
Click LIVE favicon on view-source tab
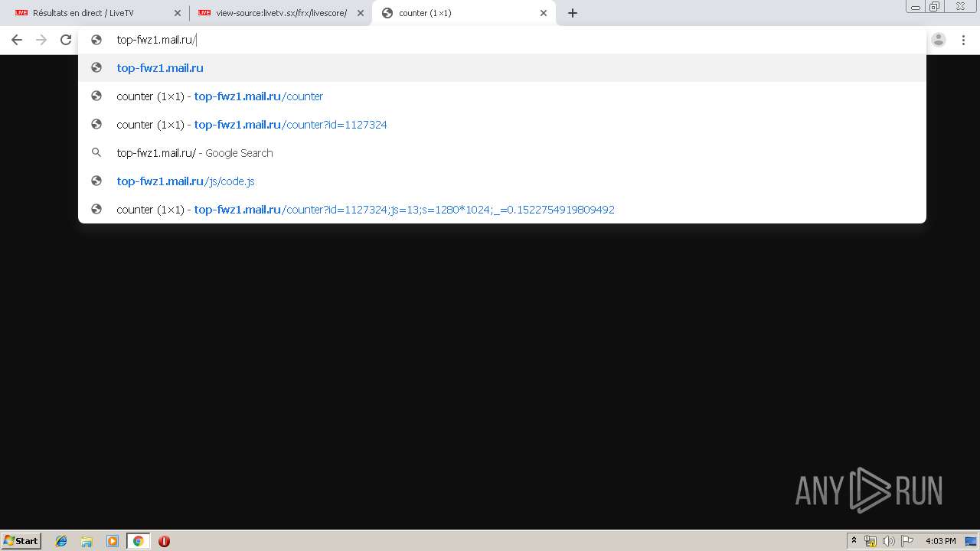tap(204, 13)
